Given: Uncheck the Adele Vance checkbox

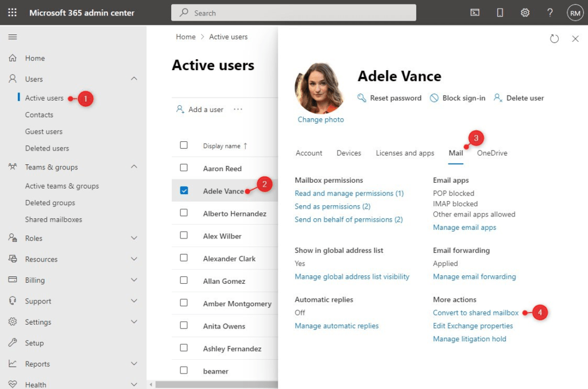Looking at the screenshot, I should [x=185, y=190].
